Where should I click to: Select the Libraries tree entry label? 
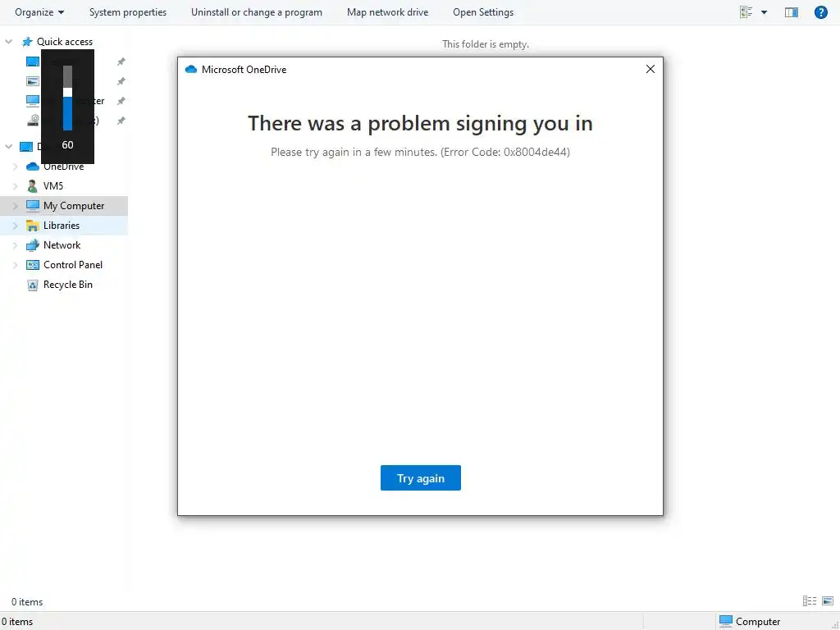point(62,226)
